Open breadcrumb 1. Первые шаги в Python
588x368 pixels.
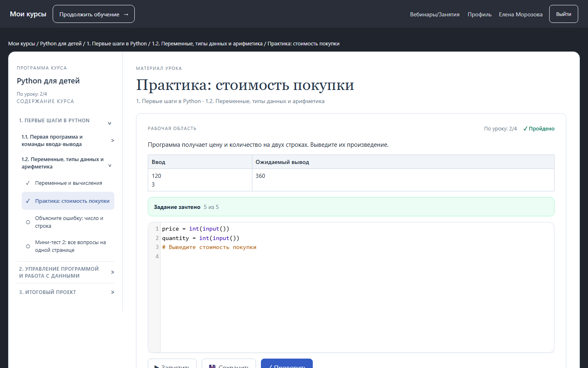tap(116, 44)
